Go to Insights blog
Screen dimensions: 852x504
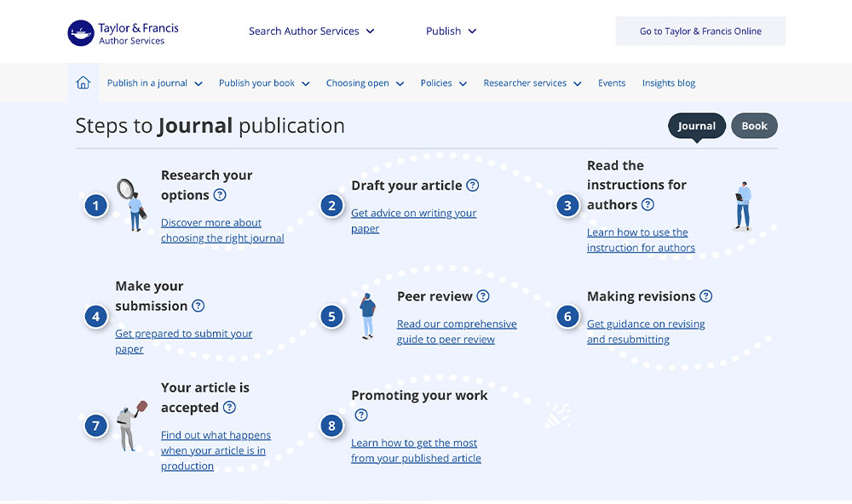coord(668,83)
